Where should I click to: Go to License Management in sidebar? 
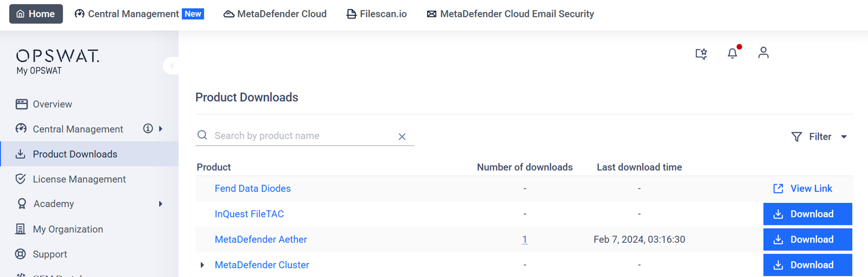point(79,179)
